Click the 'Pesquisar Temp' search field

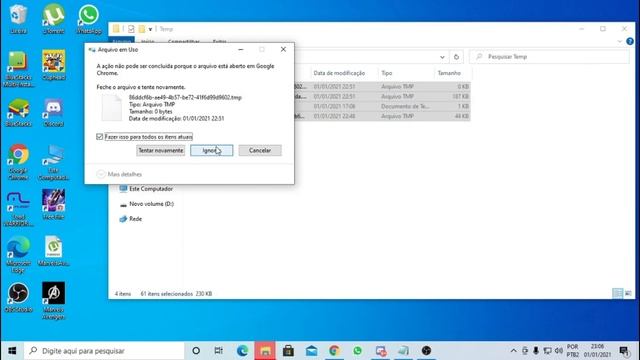coord(549,57)
